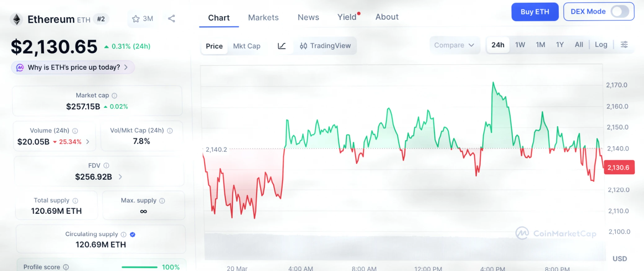Image resolution: width=644 pixels, height=271 pixels.
Task: Click the Ethereum diamond logo icon
Action: (x=17, y=19)
